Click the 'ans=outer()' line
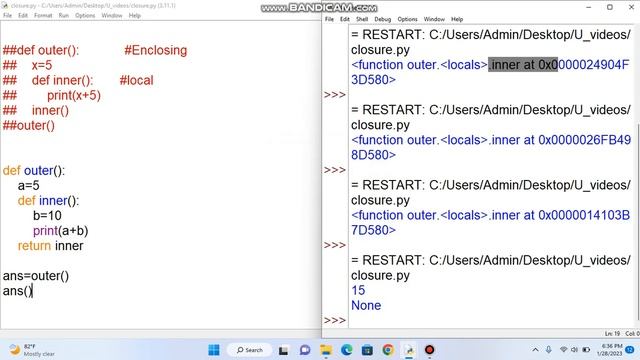640x360 pixels. tap(36, 276)
